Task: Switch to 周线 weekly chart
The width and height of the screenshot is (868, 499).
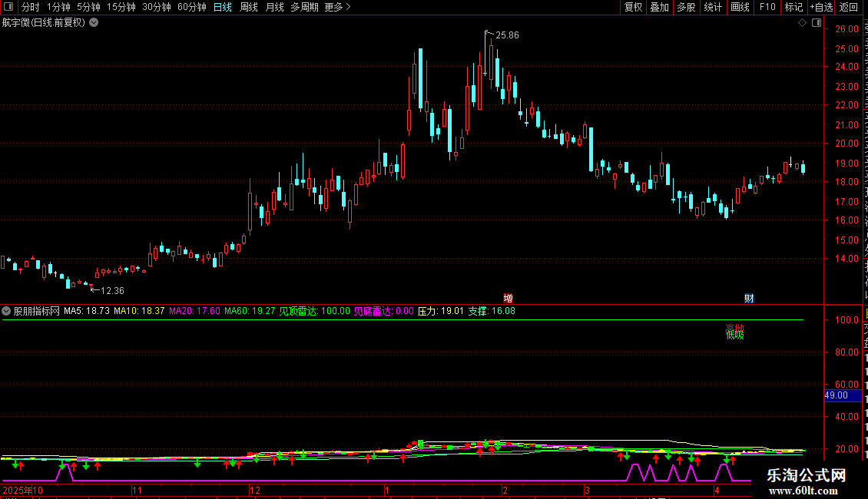Action: pos(249,7)
